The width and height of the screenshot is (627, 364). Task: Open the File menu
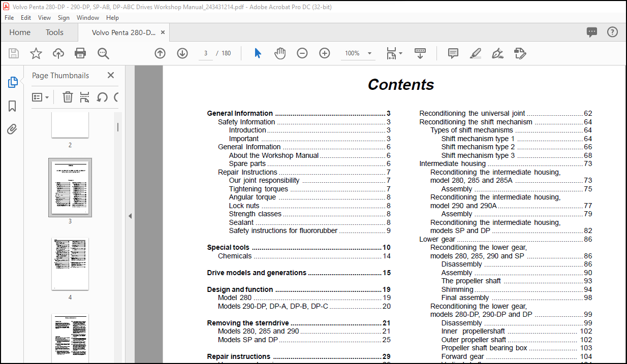tap(10, 17)
